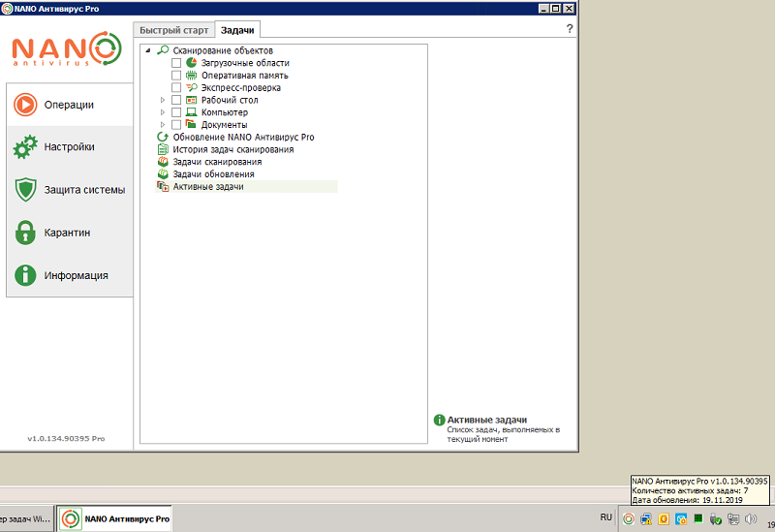Open Обновление NANO Антивирус Pro item
The width and height of the screenshot is (775, 532).
point(243,138)
